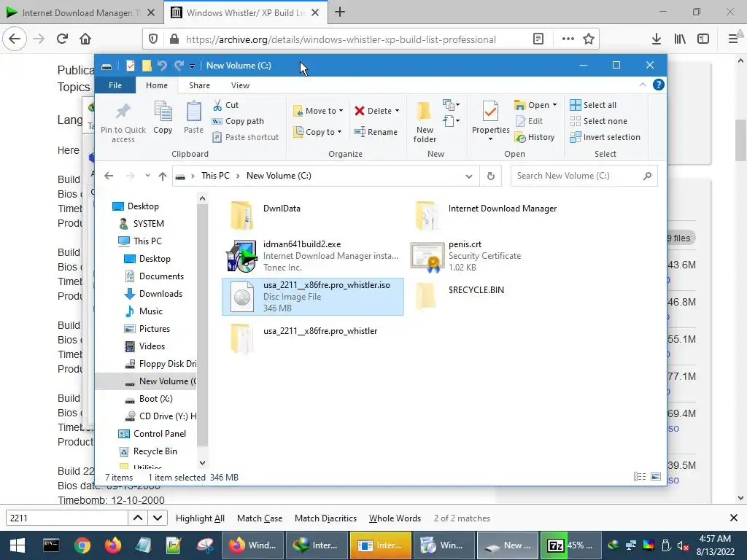
Task: Click Explorer up one level arrow
Action: [x=163, y=176]
